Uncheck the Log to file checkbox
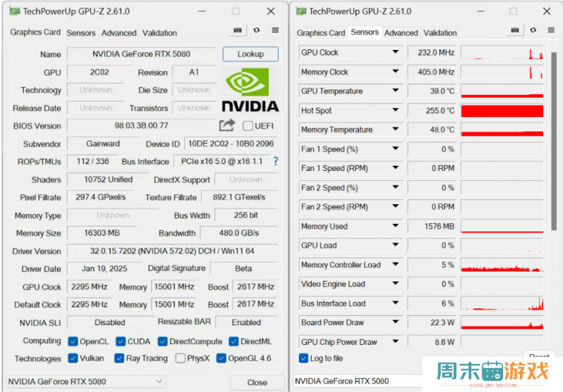The image size is (563, 392). click(303, 358)
